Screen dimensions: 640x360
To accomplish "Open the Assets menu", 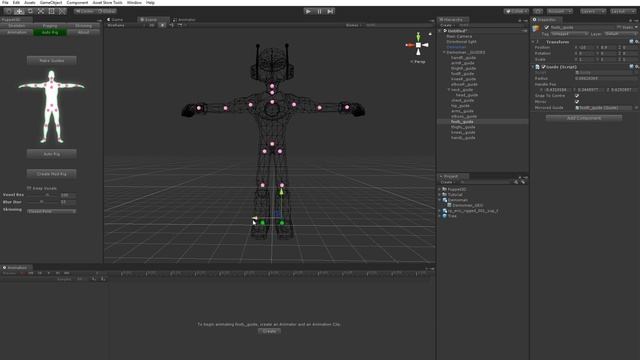I will coord(29,2).
